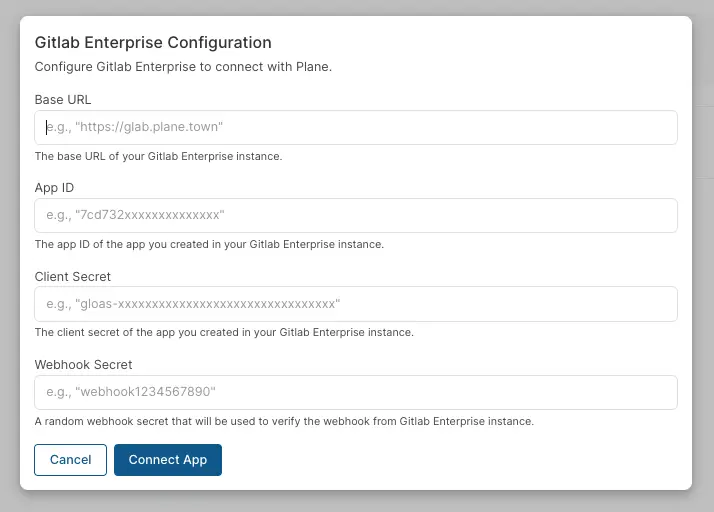
Task: Select the 'Client Secret' field label
Action: point(72,276)
